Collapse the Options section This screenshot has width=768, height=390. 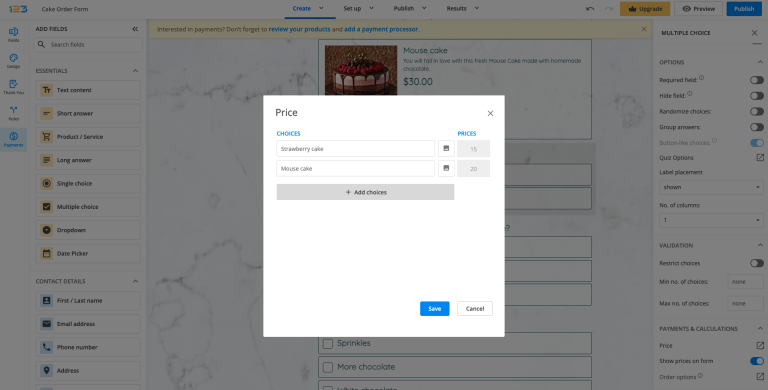coord(760,62)
